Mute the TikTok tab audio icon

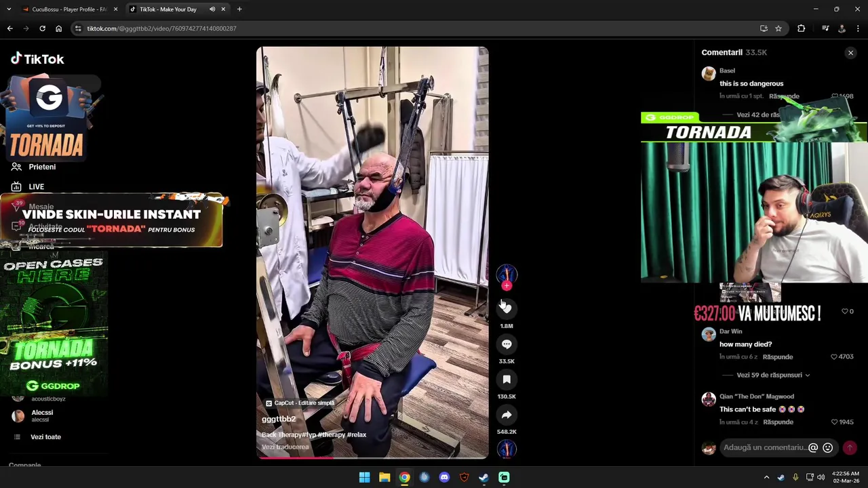click(212, 9)
